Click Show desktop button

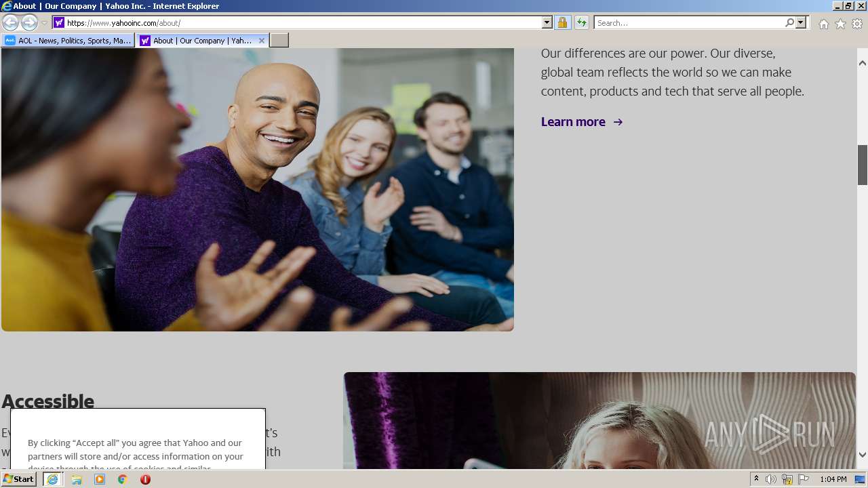[x=860, y=479]
